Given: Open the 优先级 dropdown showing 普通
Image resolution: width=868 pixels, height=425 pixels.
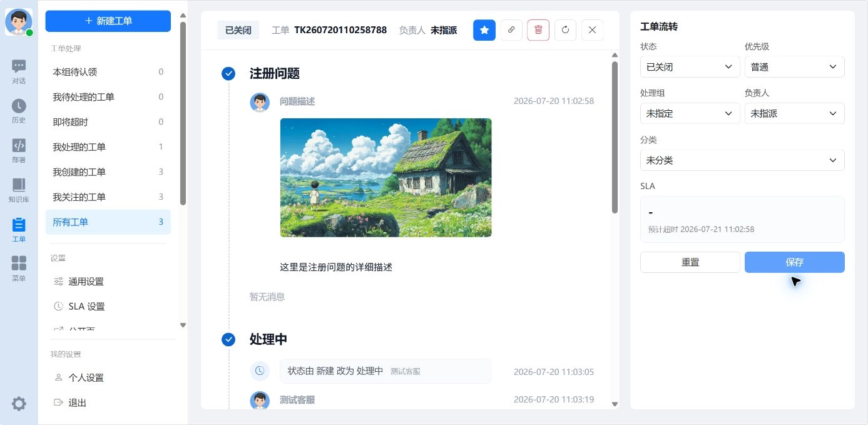Looking at the screenshot, I should click(794, 67).
